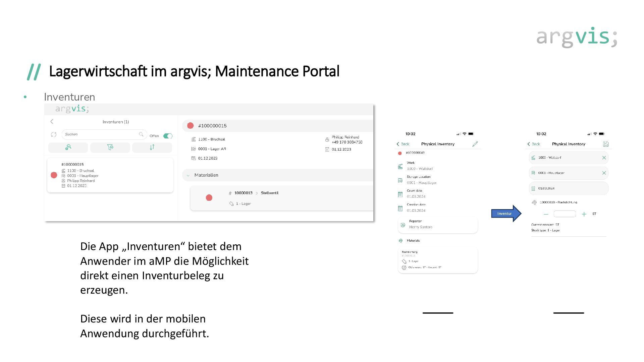Click the plant icon beside 1100 - Bruchsal in details

(x=194, y=139)
